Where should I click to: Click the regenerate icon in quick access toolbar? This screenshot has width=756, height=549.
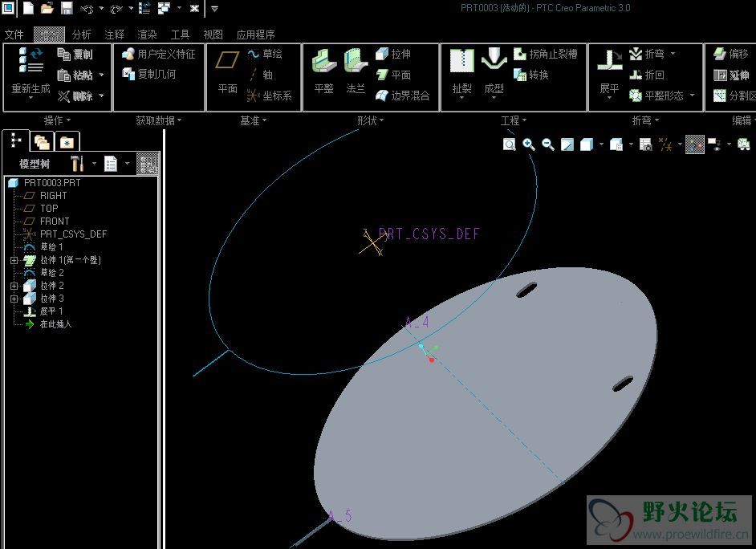[x=144, y=8]
